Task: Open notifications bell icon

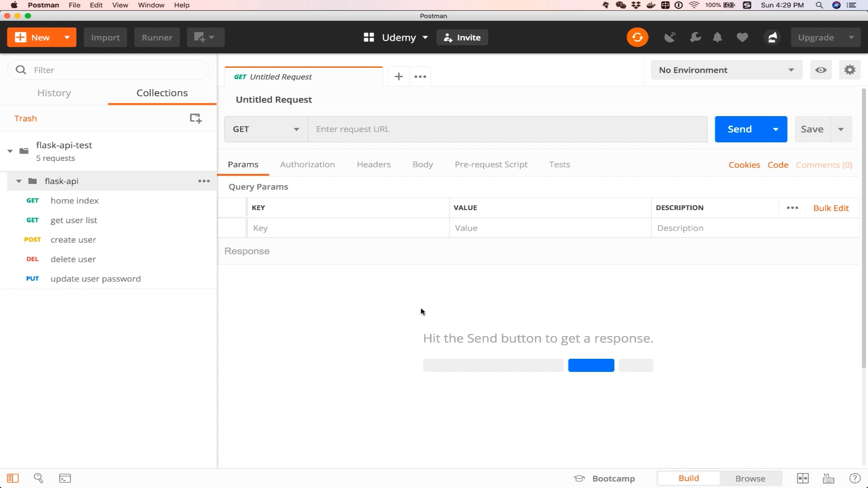Action: 717,38
